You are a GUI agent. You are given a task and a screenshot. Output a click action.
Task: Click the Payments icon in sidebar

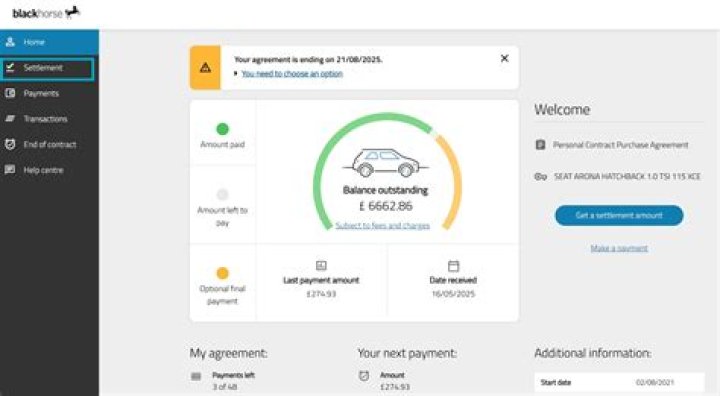point(10,93)
